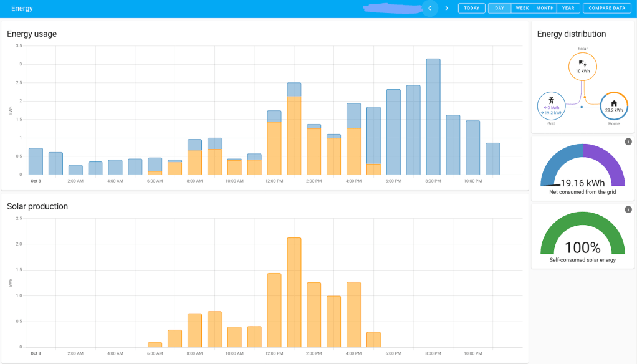Click the Energy distribution card heading

(x=571, y=34)
